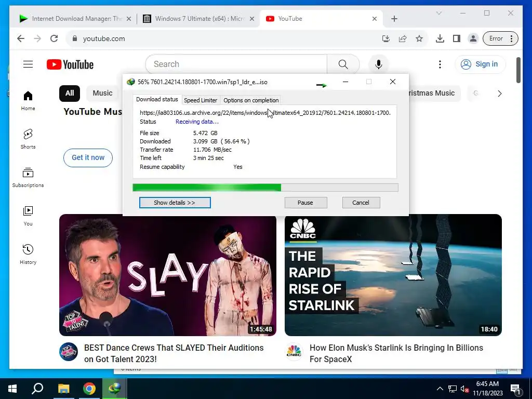Expand IDM Show details

pyautogui.click(x=175, y=203)
